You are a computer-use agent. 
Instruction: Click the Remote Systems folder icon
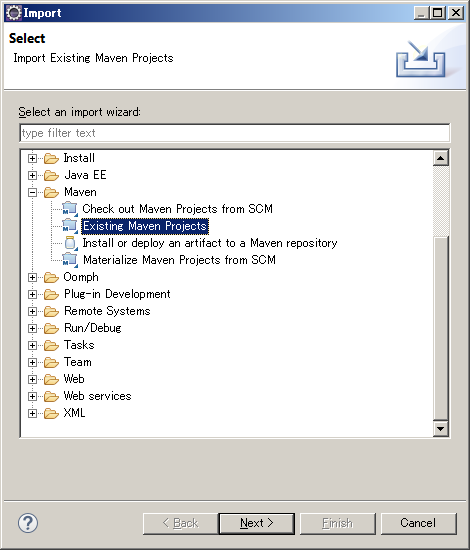point(51,312)
